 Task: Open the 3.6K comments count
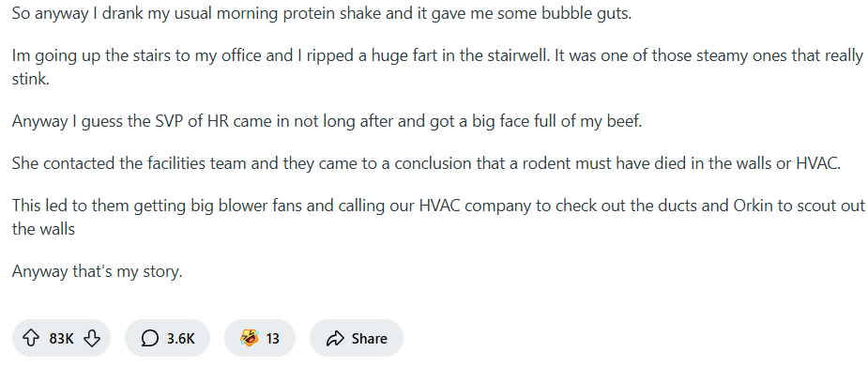[x=181, y=338]
